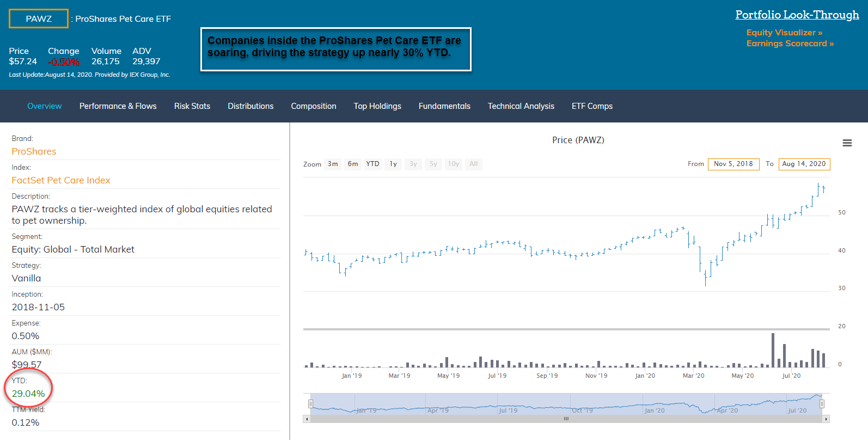Select the YTD zoom range
868x448 pixels.
pos(372,164)
